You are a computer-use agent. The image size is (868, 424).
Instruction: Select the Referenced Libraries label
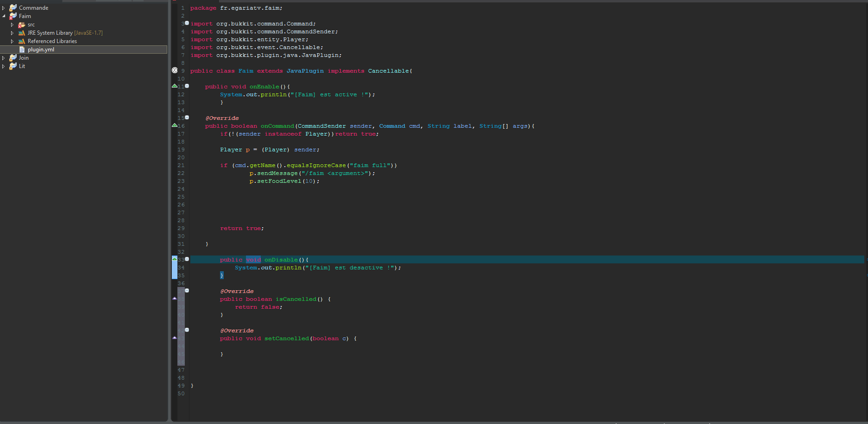click(52, 41)
